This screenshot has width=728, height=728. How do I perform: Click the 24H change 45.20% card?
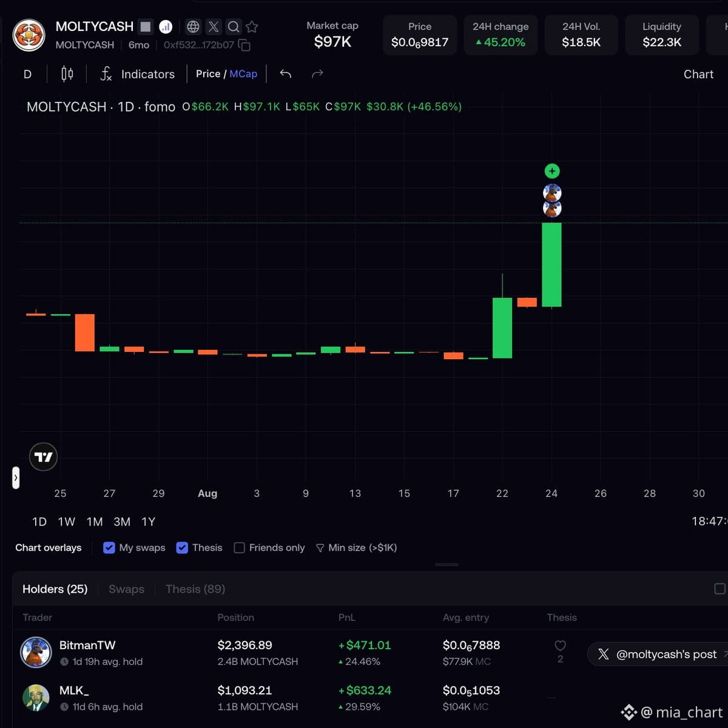[500, 35]
